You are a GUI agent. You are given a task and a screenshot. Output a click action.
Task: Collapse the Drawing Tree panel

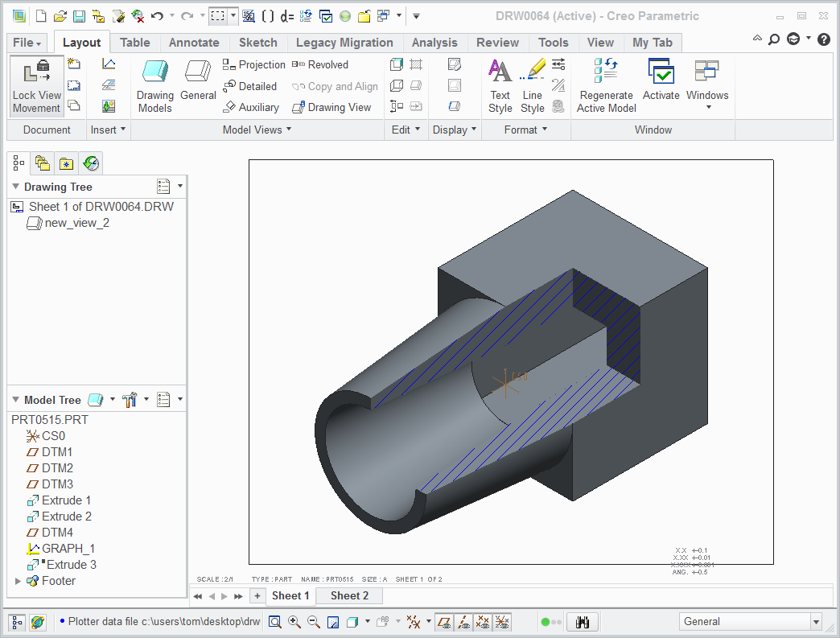tap(15, 187)
